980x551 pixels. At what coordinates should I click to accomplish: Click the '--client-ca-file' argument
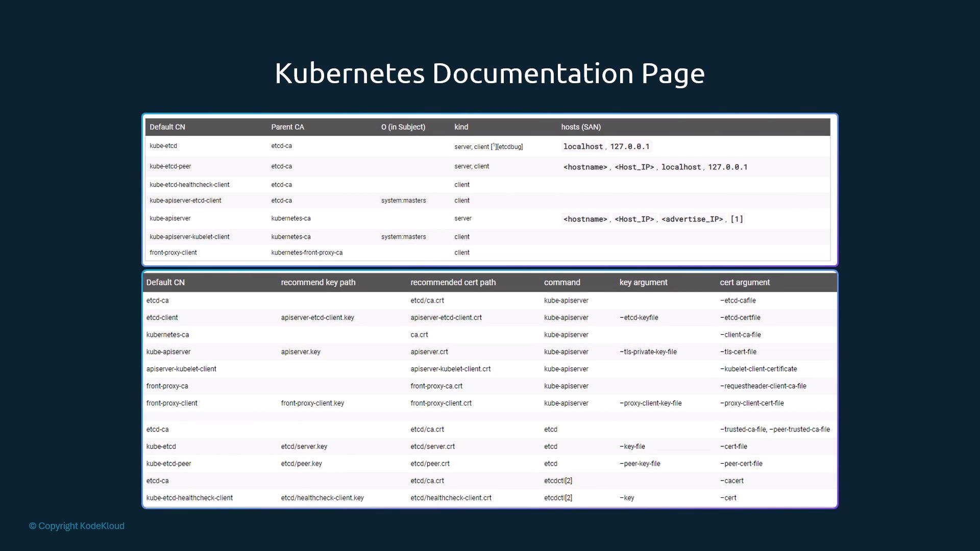pos(740,335)
